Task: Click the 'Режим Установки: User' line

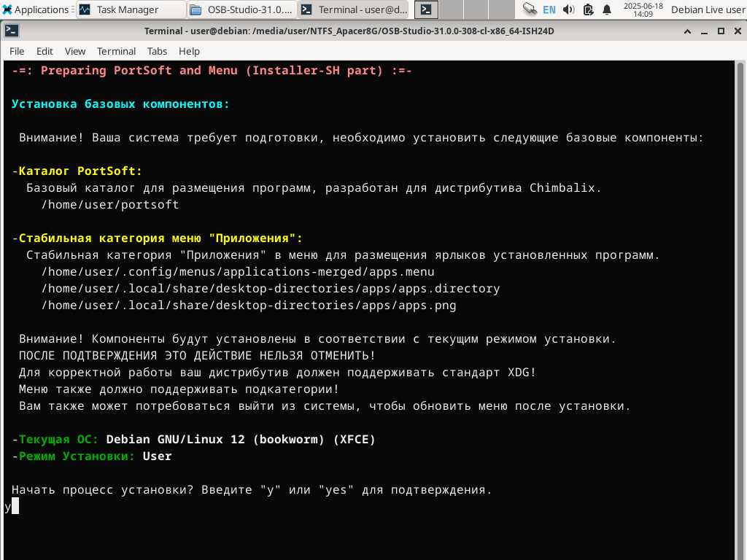Action: click(91, 456)
